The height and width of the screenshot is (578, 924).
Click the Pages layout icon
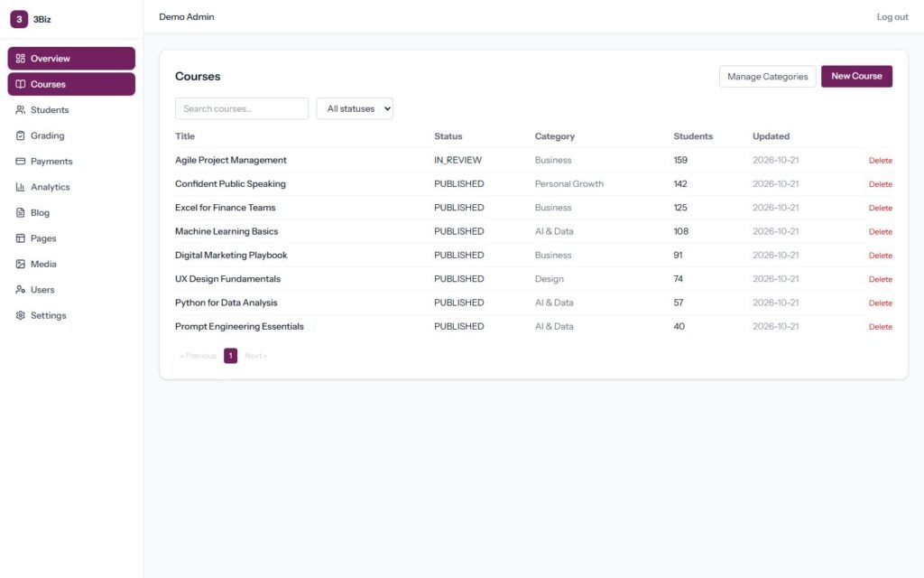click(21, 238)
